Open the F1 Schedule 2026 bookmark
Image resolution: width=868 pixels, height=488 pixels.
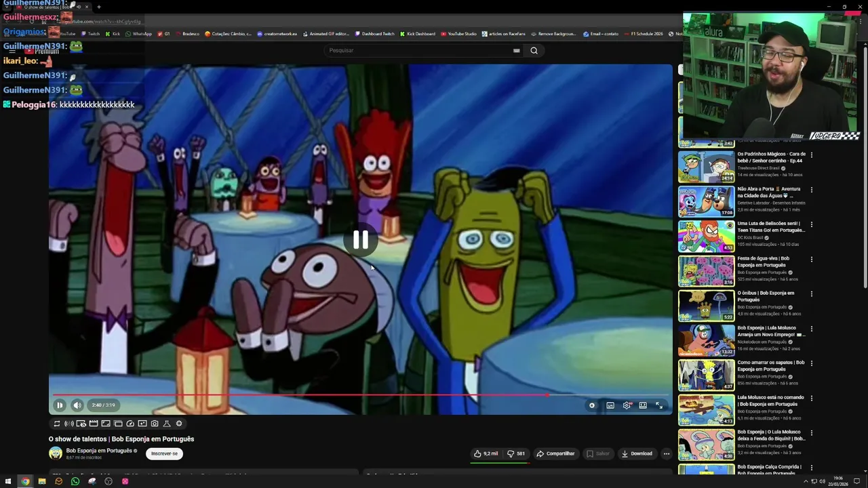(x=644, y=34)
